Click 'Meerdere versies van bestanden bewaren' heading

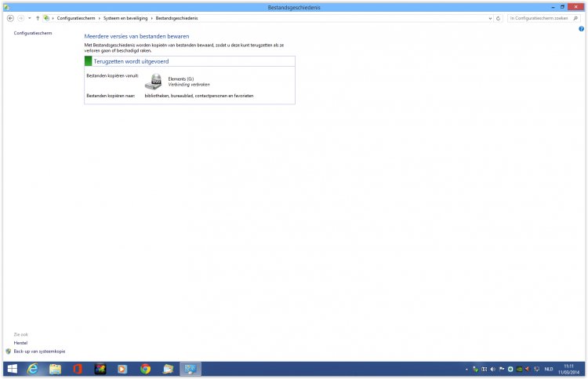tap(136, 36)
